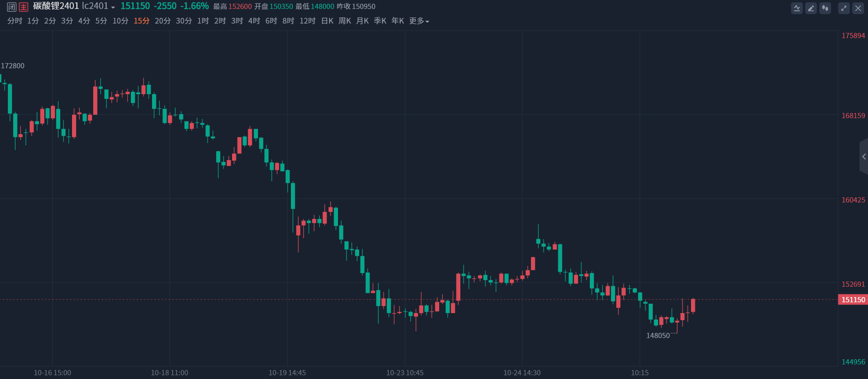Viewport: 868px width, 379px height.
Task: Switch to 日K daily candles
Action: (x=327, y=21)
